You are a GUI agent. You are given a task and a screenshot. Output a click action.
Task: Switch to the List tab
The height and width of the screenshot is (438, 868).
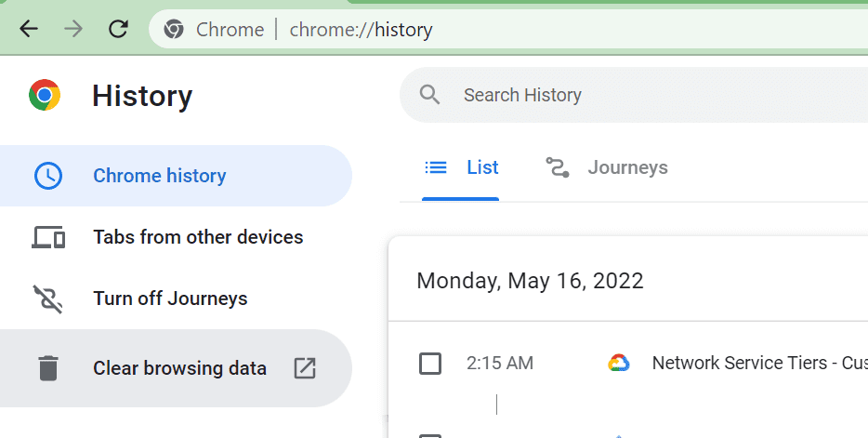click(x=461, y=167)
